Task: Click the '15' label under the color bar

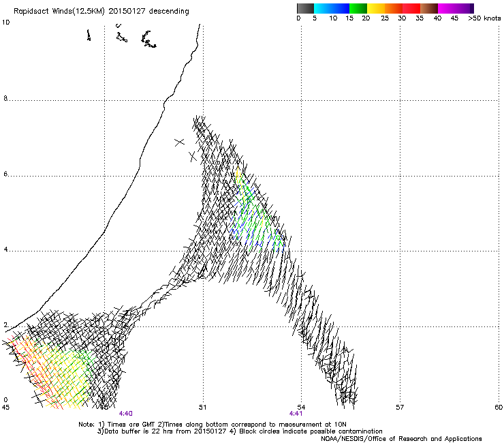Action: click(349, 18)
